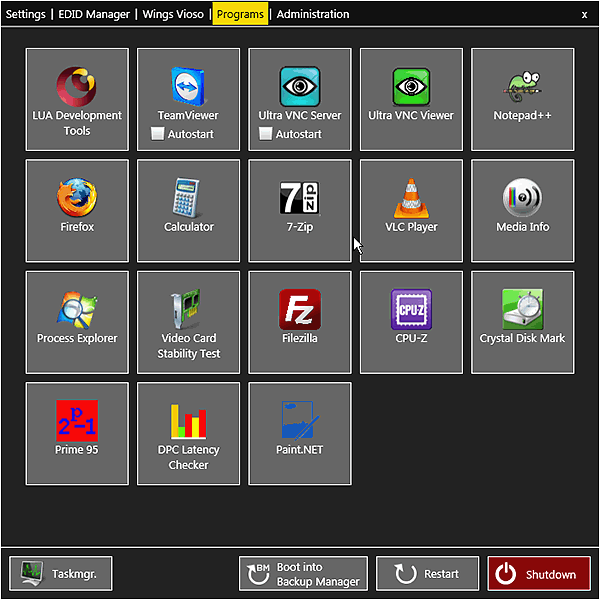Open Ultra VNC Viewer
The height and width of the screenshot is (600, 600).
(411, 99)
